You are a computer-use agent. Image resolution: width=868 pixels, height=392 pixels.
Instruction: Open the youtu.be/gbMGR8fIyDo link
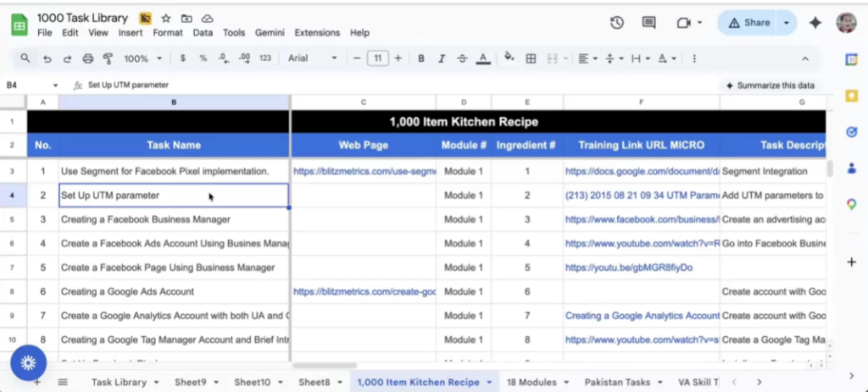628,268
